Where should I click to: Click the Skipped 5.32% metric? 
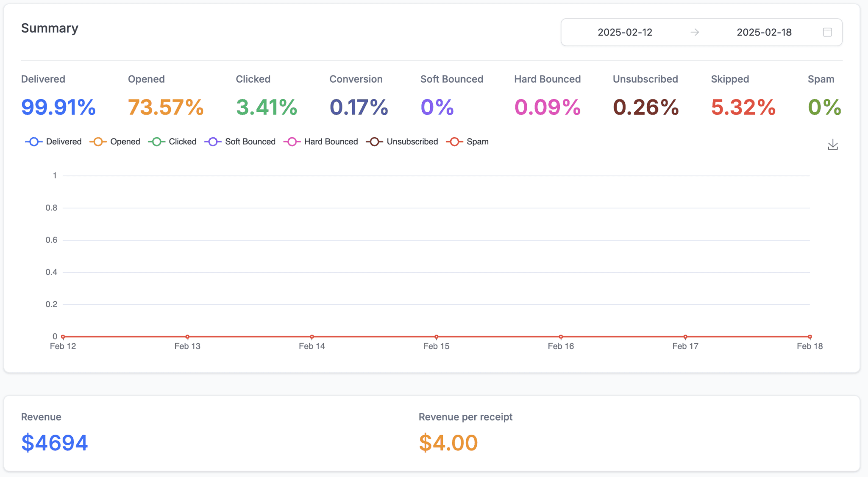pos(743,107)
